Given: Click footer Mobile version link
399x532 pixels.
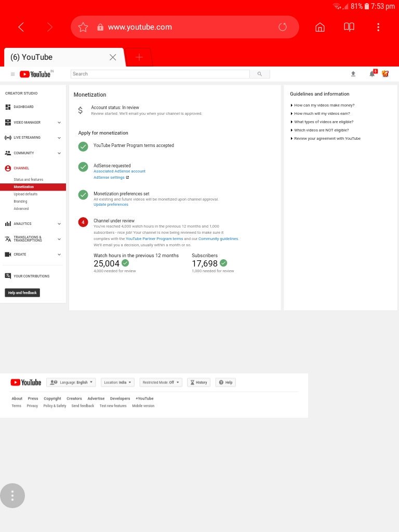Looking at the screenshot, I should coord(143,406).
